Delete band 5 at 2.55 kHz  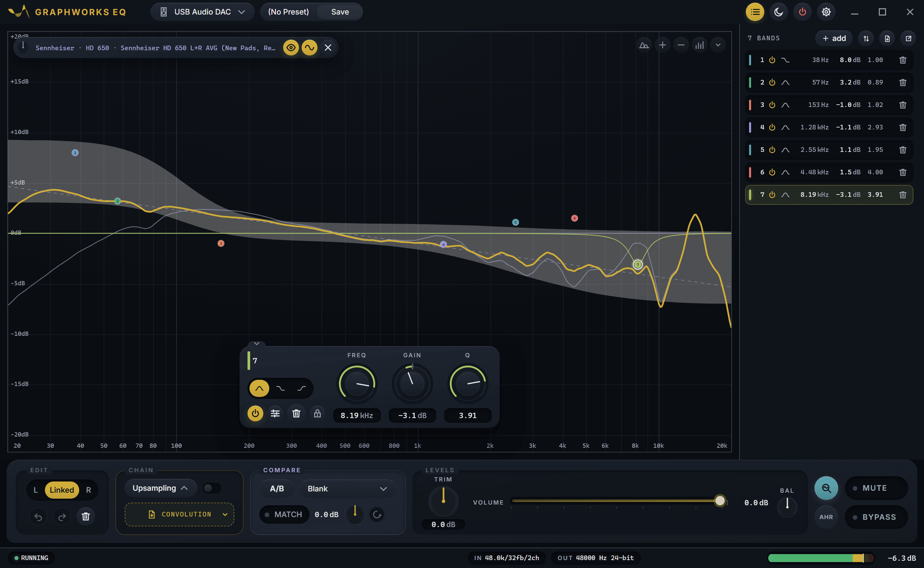pyautogui.click(x=903, y=150)
